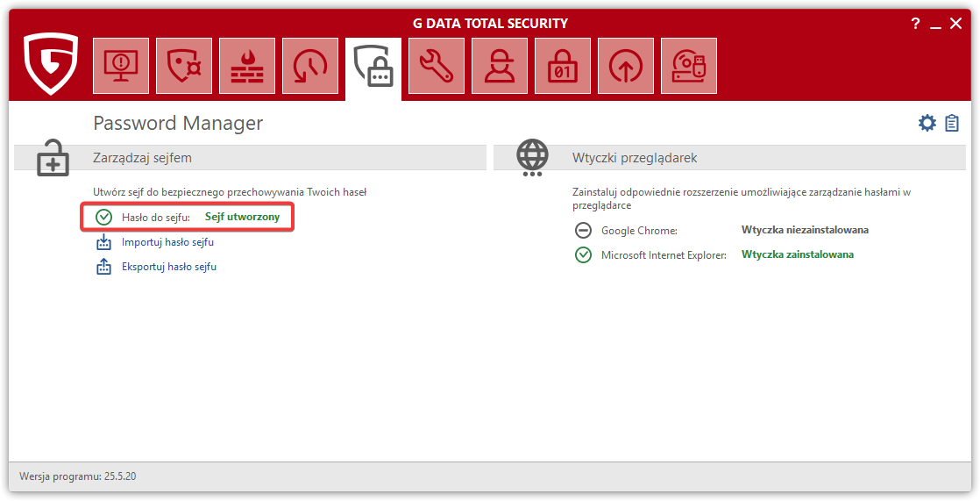Close the G DATA window
980x501 pixels.
(955, 24)
